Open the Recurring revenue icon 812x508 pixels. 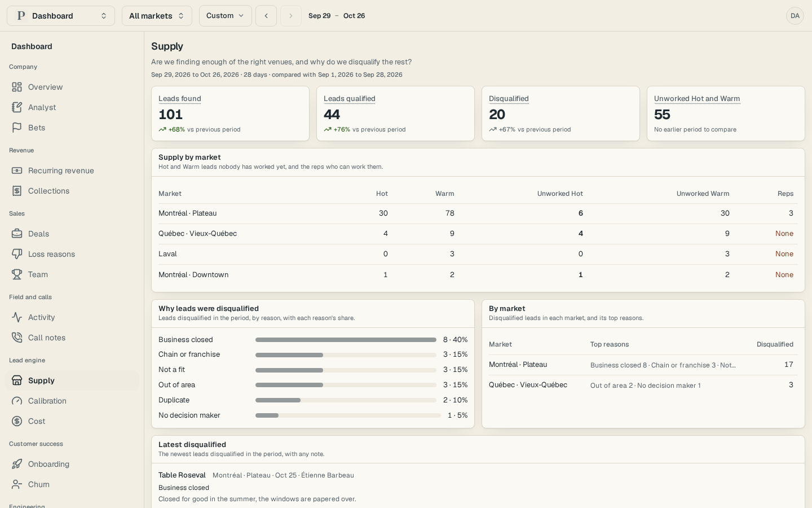coord(17,170)
